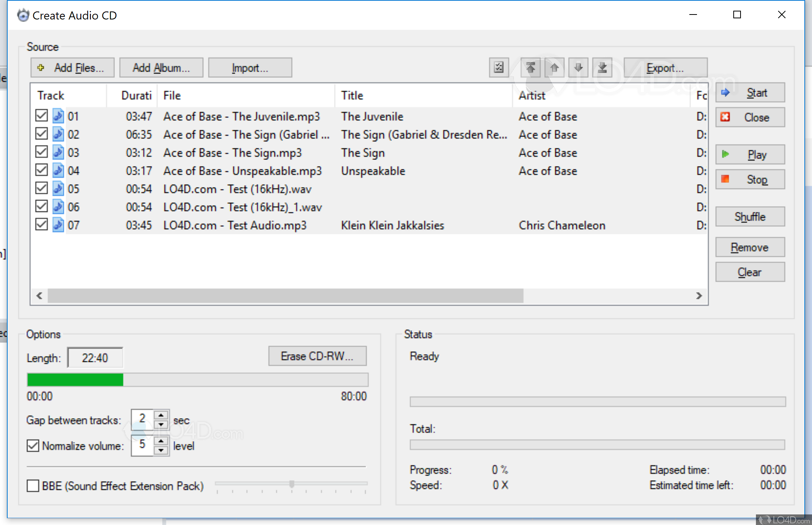
Task: Enable BBE Sound Effect Extension Pack
Action: pos(32,486)
